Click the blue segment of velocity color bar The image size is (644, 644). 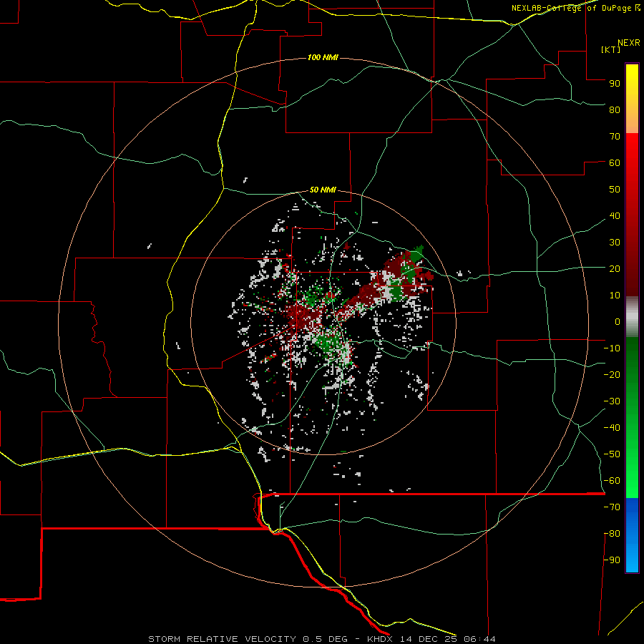click(x=632, y=535)
